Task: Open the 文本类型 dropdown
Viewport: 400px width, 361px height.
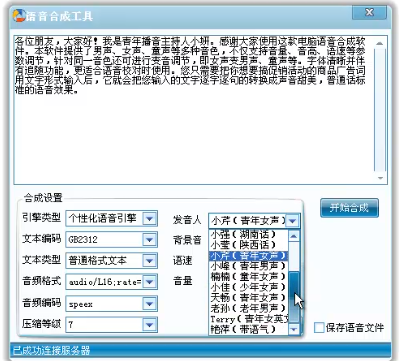Action: (149, 261)
